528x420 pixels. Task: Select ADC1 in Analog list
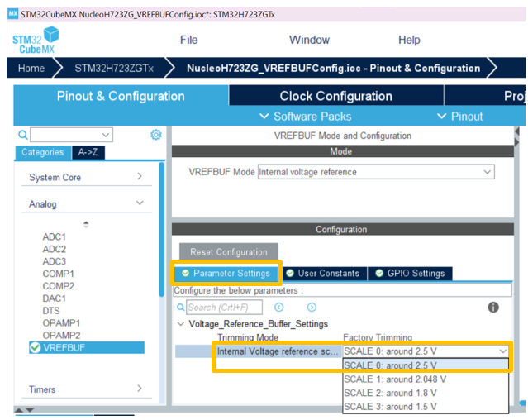tap(55, 236)
